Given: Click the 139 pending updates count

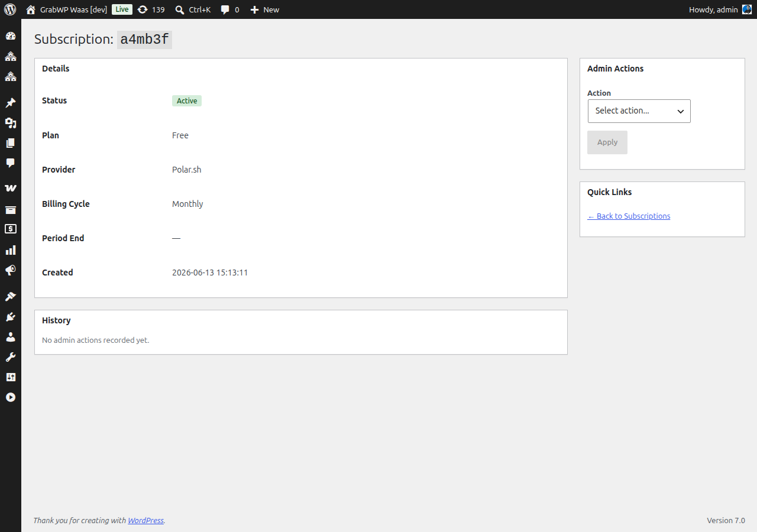Looking at the screenshot, I should 158,9.
